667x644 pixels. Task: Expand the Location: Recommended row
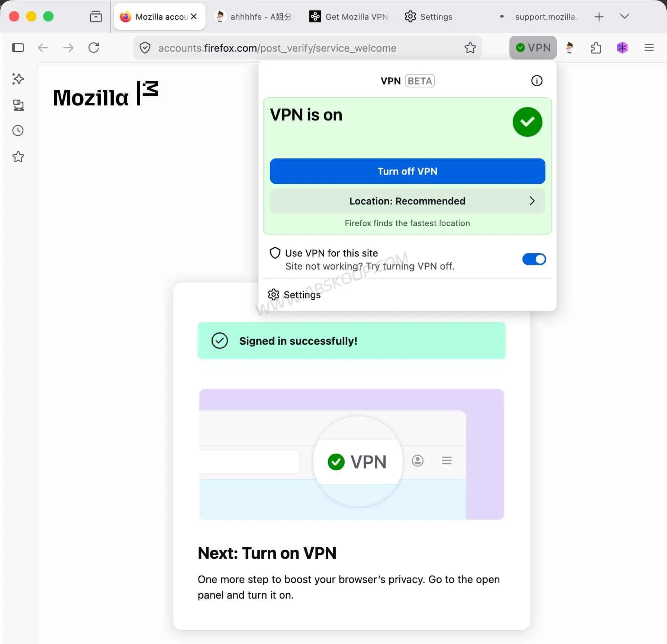pyautogui.click(x=407, y=201)
